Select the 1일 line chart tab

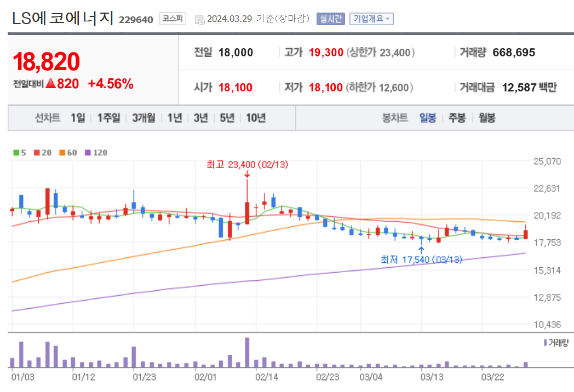78,118
